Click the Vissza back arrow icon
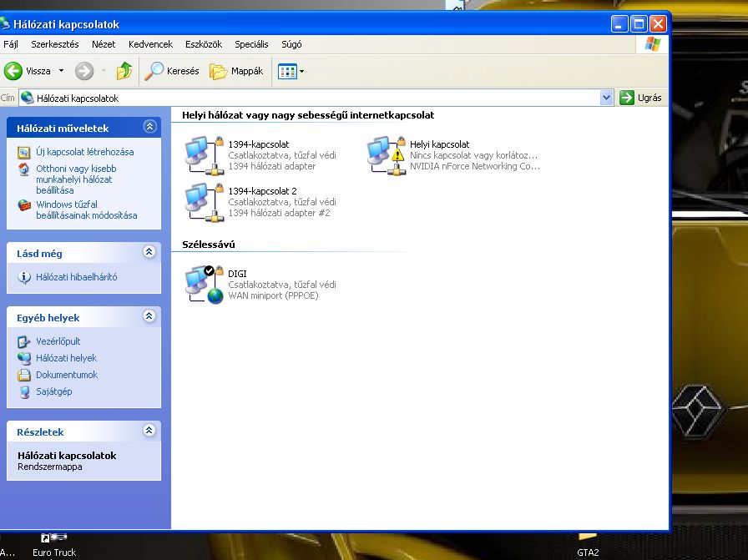This screenshot has width=748, height=560. (13, 71)
